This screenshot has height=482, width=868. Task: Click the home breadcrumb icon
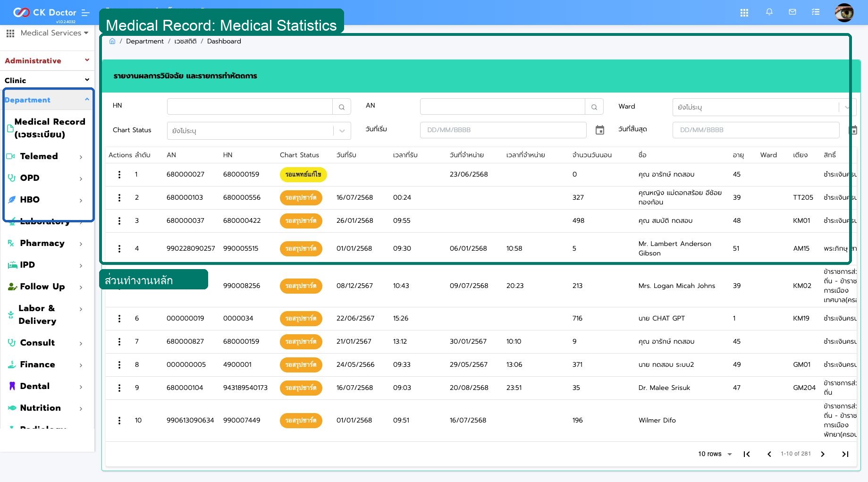(112, 41)
